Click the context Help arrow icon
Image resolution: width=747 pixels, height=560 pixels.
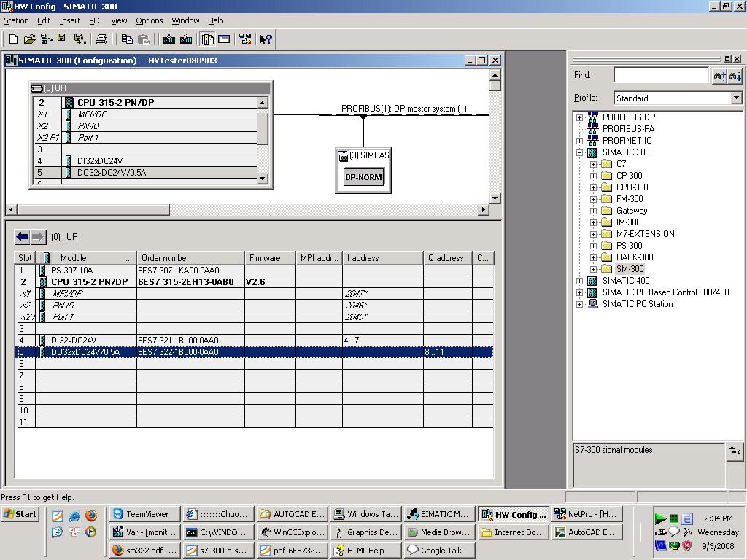[x=266, y=39]
